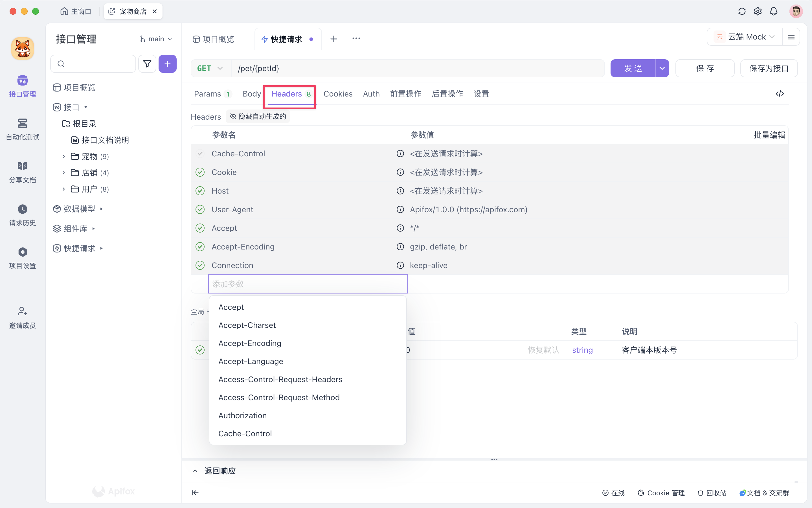Uncheck the Cookie header row
Viewport: 812px width, 508px height.
pos(200,172)
